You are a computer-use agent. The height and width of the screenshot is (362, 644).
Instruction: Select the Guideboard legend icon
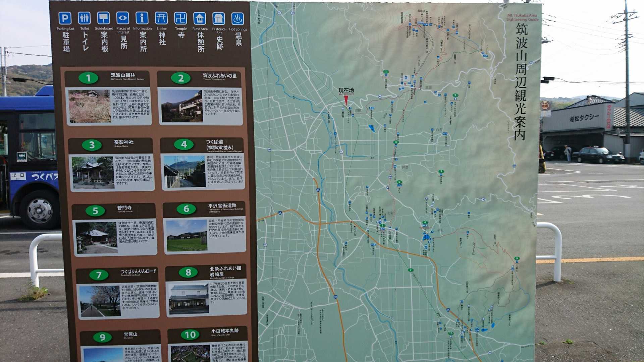[x=103, y=18]
